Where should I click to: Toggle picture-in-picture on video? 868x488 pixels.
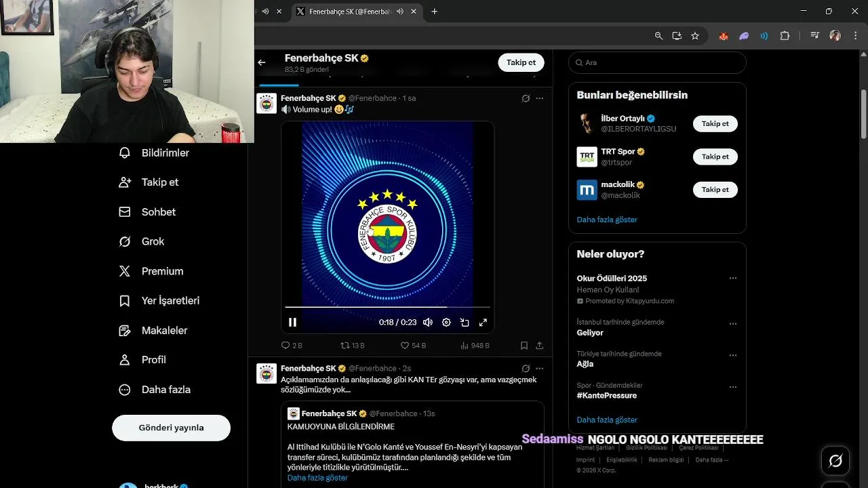465,323
